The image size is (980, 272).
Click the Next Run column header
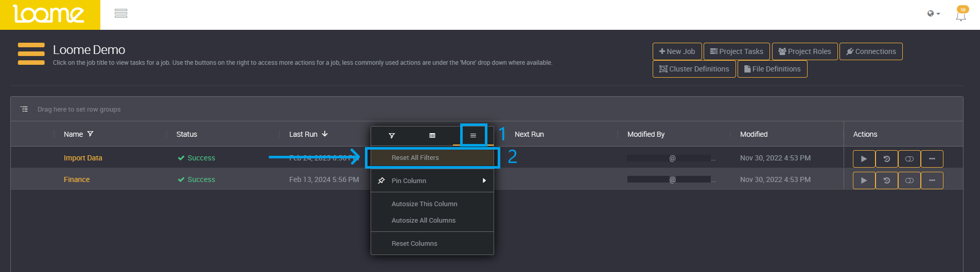click(x=529, y=134)
